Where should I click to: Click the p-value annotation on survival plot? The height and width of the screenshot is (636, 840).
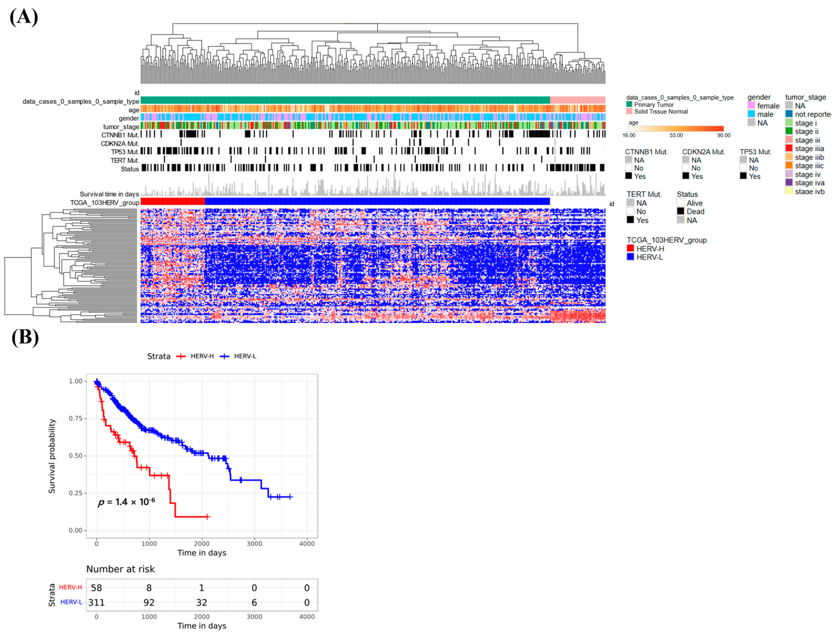126,502
